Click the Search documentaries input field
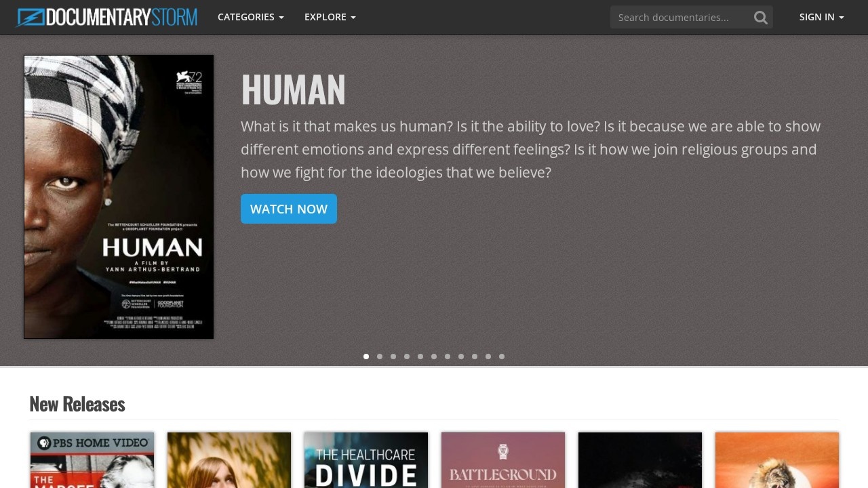The image size is (868, 488). click(x=679, y=18)
